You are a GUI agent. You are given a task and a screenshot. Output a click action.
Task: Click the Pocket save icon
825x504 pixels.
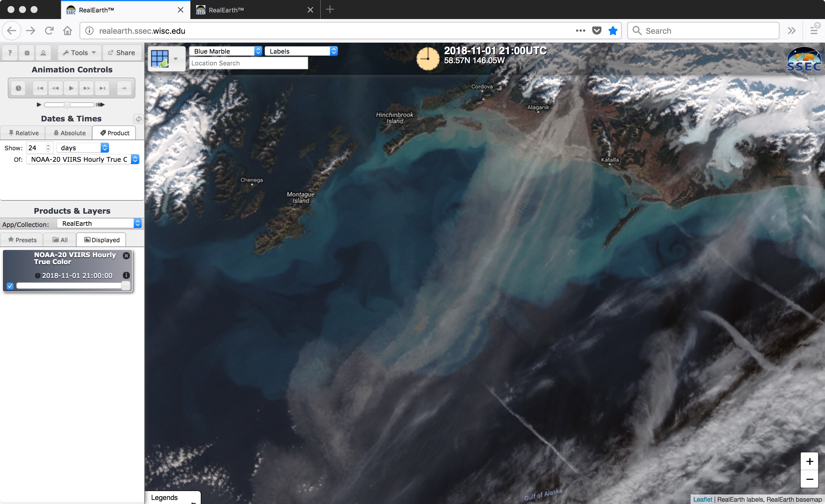[x=597, y=31]
